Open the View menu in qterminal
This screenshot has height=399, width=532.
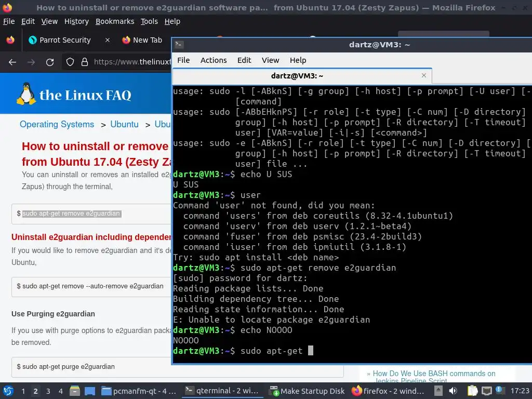pyautogui.click(x=270, y=60)
